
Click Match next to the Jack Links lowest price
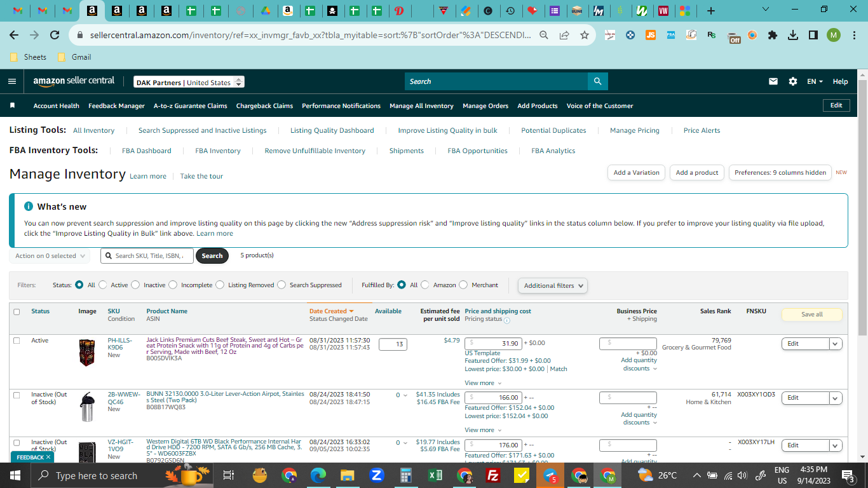[x=559, y=369]
